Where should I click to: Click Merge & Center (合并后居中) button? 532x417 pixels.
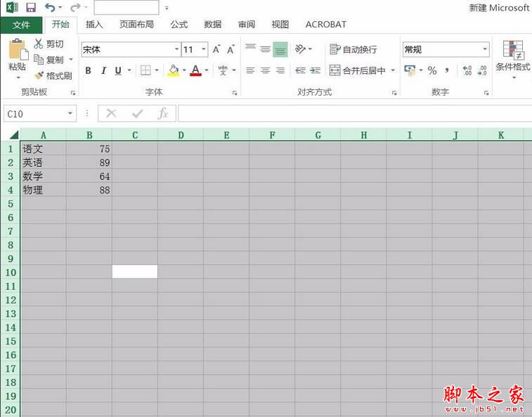point(357,70)
